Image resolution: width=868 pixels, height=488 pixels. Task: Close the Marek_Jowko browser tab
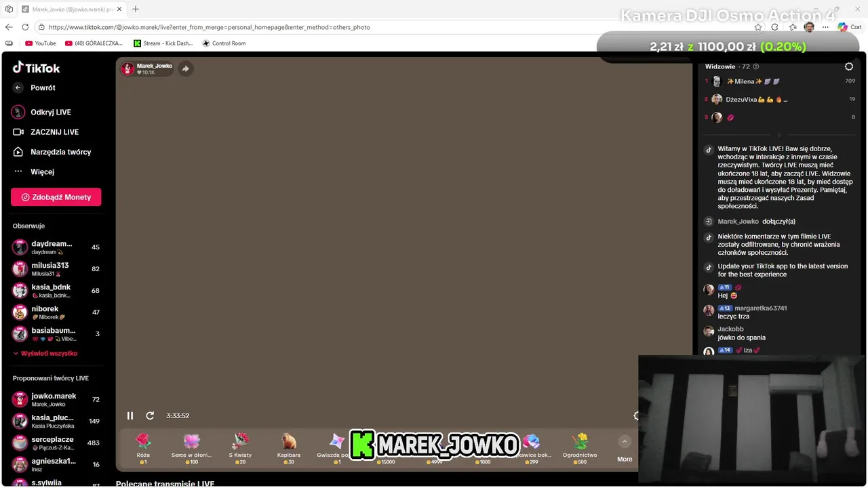point(120,9)
